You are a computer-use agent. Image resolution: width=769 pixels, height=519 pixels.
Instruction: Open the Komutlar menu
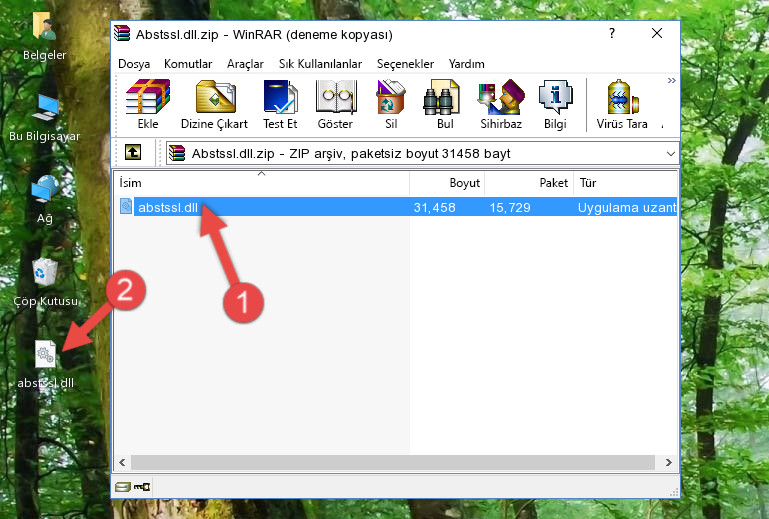[188, 64]
